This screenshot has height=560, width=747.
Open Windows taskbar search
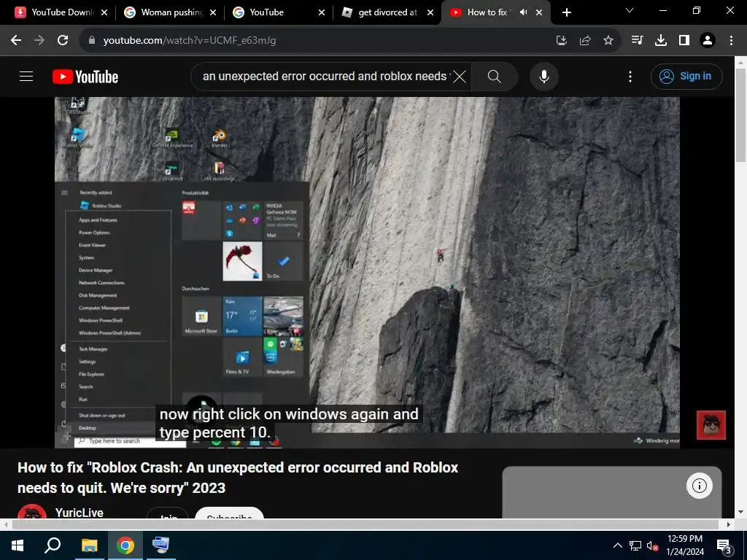[x=53, y=545]
